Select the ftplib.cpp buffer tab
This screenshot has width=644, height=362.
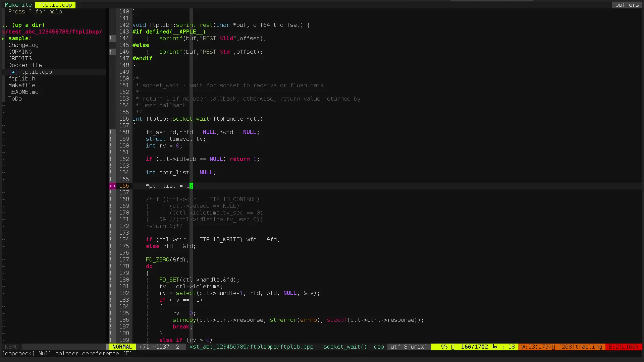point(55,5)
